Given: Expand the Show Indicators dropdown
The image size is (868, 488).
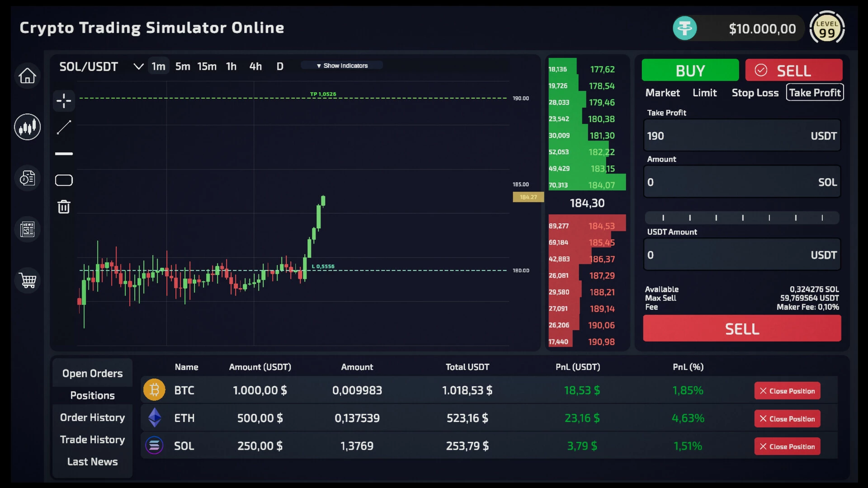Looking at the screenshot, I should 342,66.
